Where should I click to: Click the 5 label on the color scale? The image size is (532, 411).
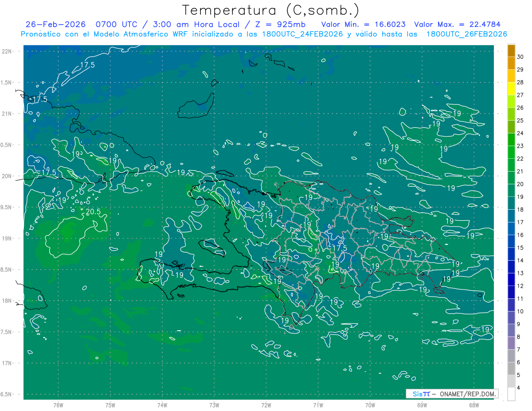pos(519,375)
